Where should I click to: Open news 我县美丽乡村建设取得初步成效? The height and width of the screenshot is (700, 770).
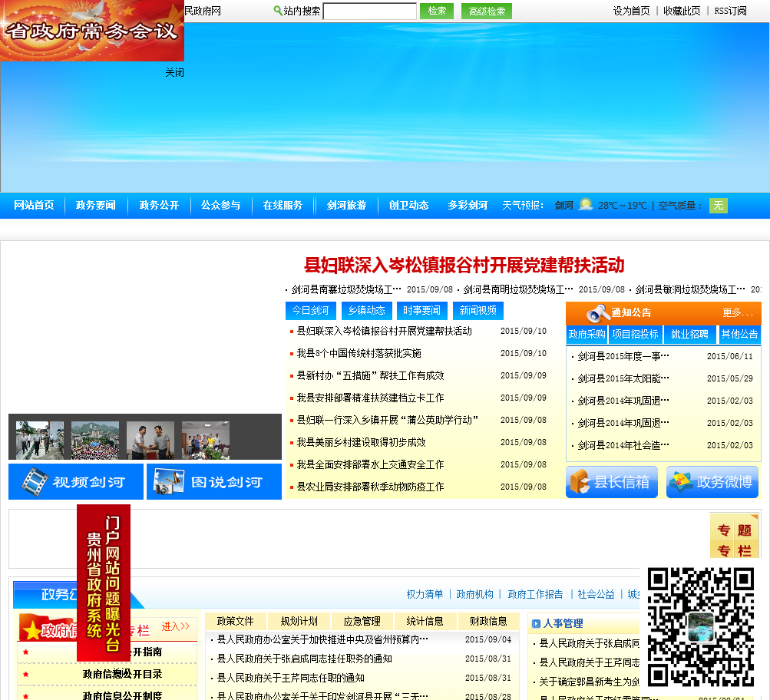pyautogui.click(x=361, y=442)
